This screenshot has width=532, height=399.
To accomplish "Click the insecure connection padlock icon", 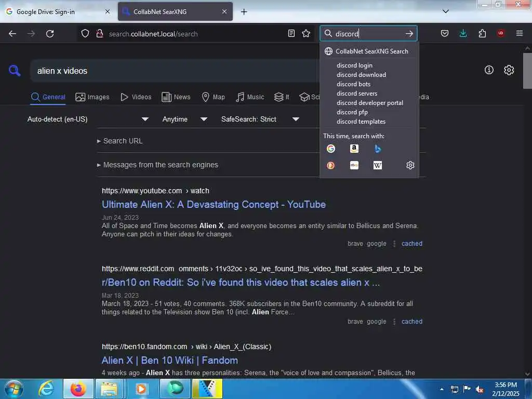I will tap(99, 33).
